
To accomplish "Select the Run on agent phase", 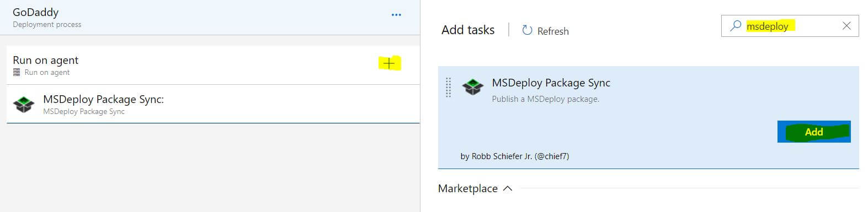I will click(213, 65).
